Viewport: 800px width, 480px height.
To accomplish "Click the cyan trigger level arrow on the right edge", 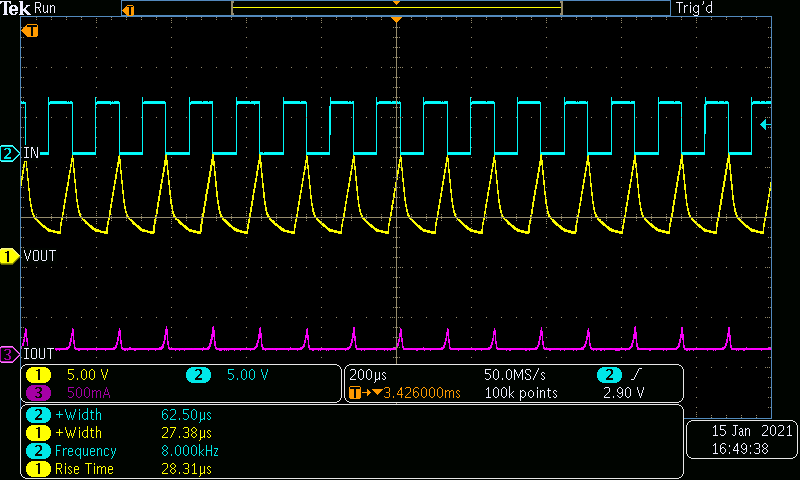I will [765, 124].
